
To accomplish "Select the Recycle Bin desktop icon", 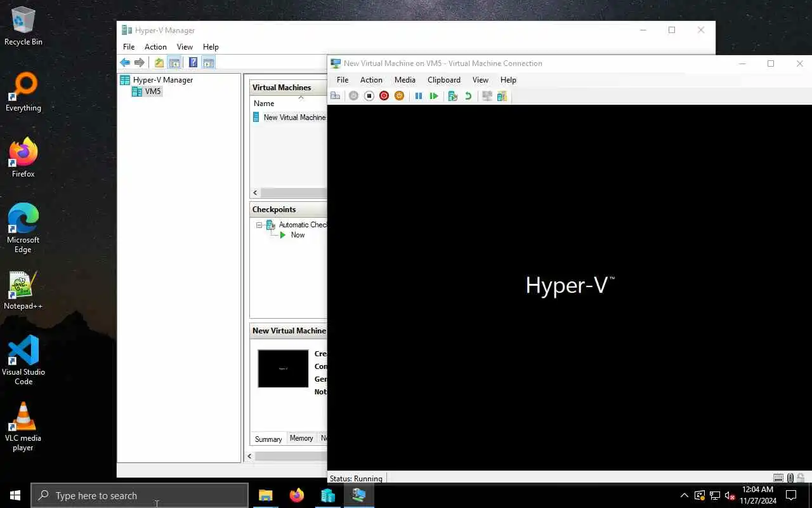I will [23, 27].
